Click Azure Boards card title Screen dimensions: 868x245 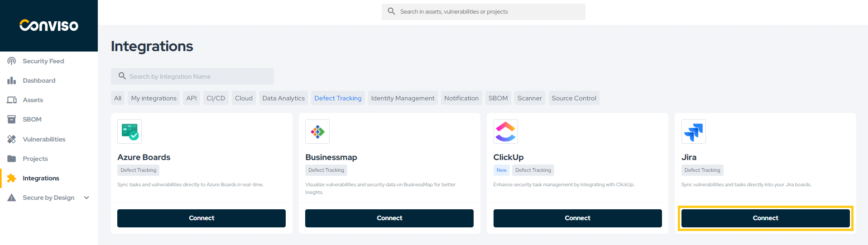tap(144, 157)
